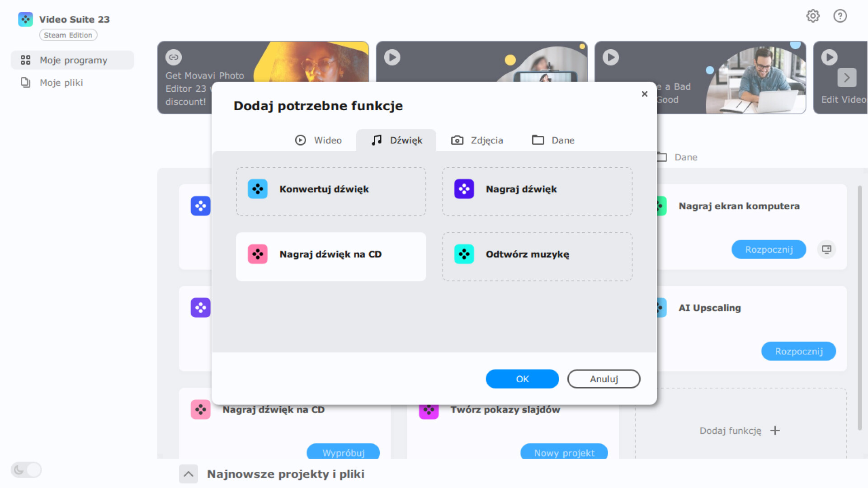Toggle the dark mode switch
868x488 pixels.
tap(26, 470)
